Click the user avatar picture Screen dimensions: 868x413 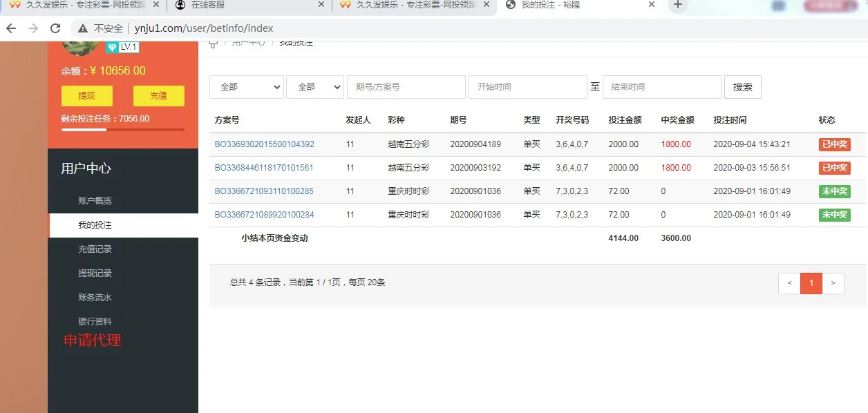coord(79,44)
